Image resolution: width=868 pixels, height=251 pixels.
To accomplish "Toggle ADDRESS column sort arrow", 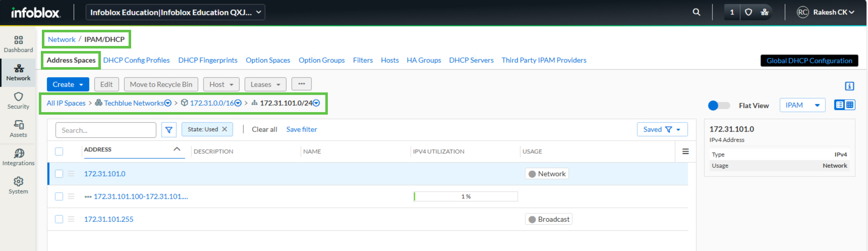I will pos(177,149).
